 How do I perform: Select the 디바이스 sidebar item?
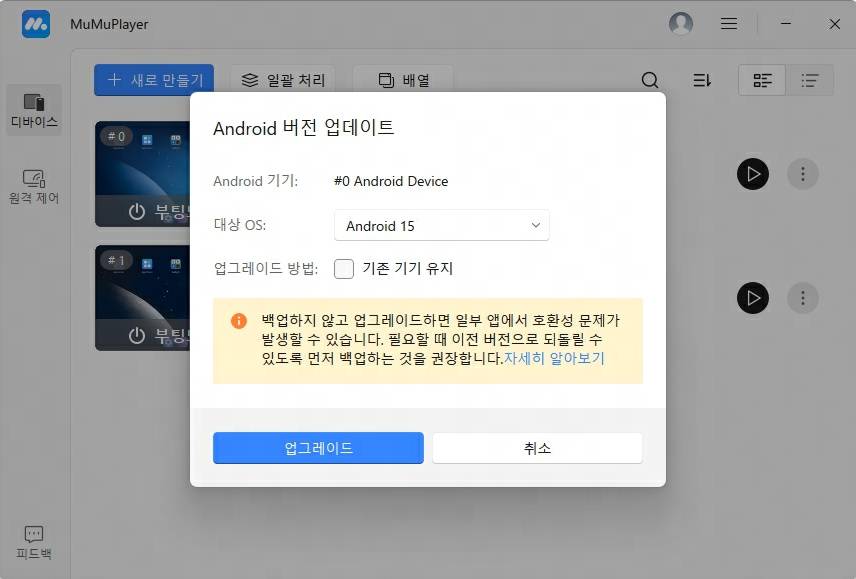34,111
